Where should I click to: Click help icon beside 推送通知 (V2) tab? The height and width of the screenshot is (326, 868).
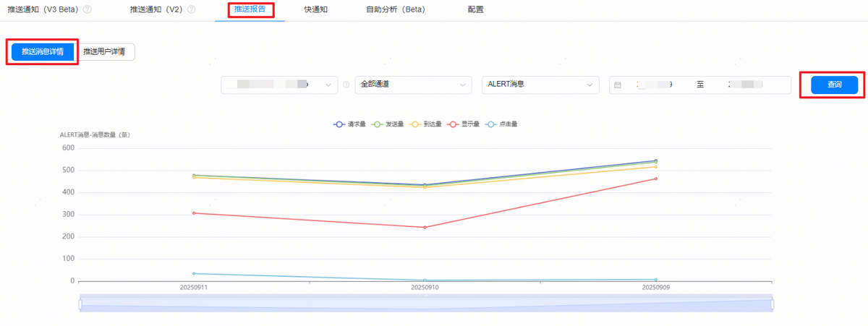point(191,10)
